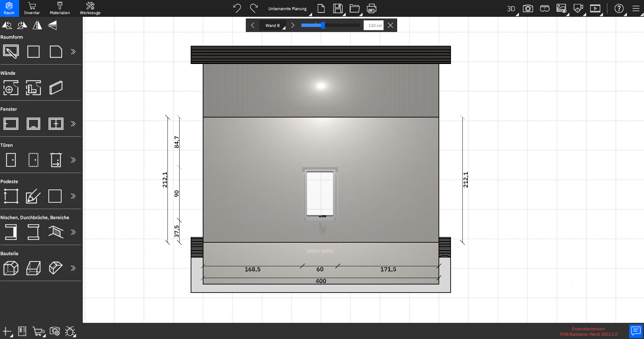This screenshot has width=644, height=339.
Task: Open the shopping cart in bottom bar
Action: [38, 332]
